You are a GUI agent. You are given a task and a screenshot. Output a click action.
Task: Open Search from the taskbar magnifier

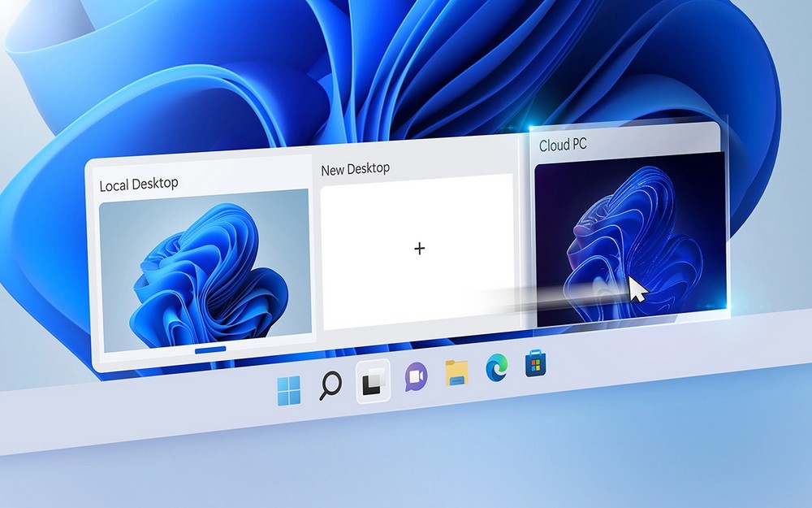point(330,385)
